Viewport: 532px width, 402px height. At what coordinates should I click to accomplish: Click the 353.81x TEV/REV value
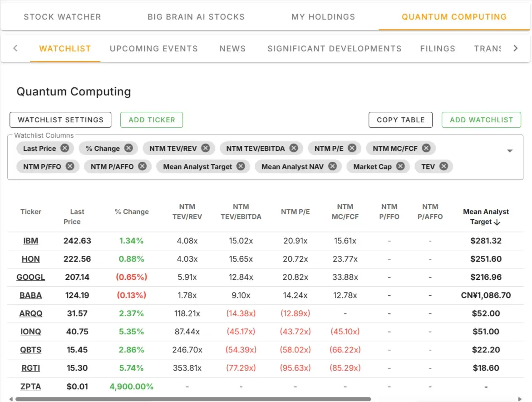(187, 368)
